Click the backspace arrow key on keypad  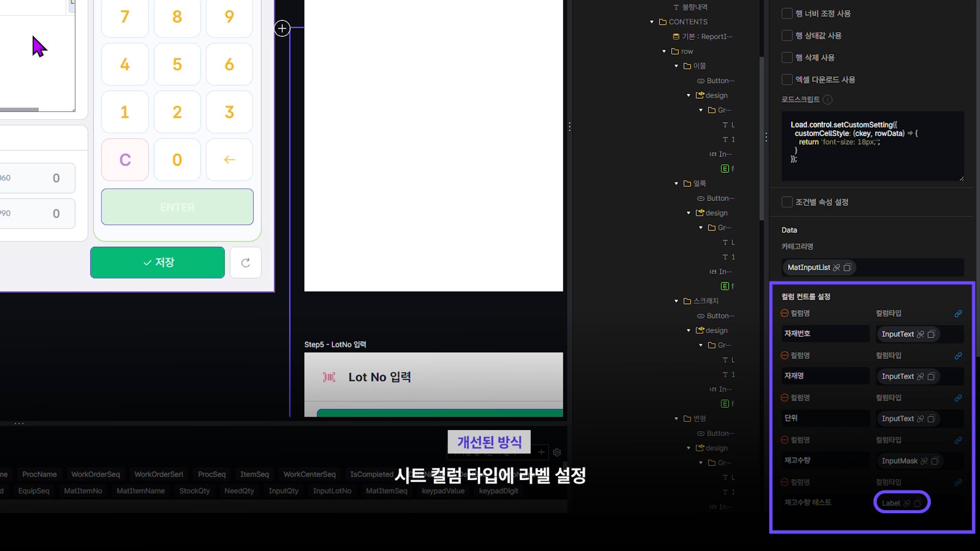point(230,160)
